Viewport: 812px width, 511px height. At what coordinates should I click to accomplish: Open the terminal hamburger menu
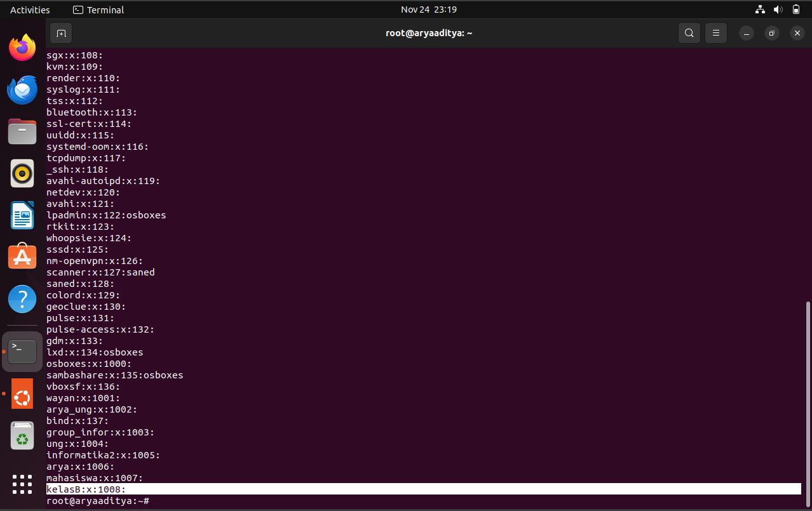(x=716, y=33)
